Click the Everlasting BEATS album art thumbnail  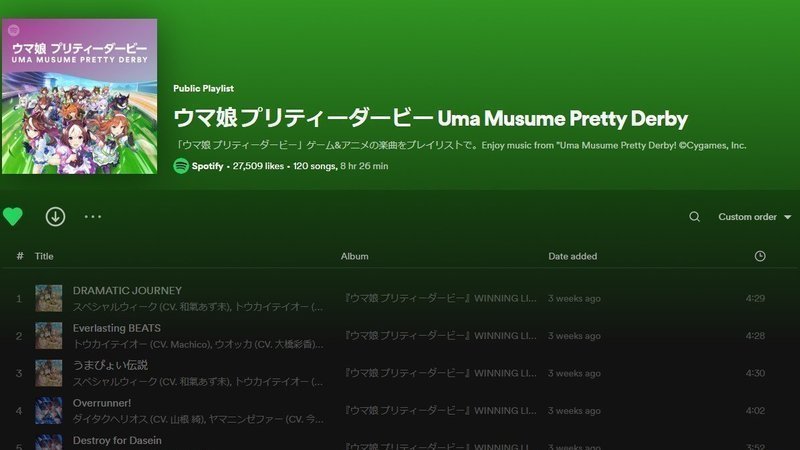point(49,335)
